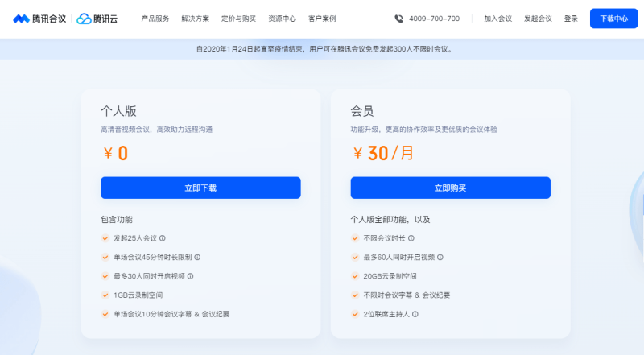Click the Tencent Meeting logo
The height and width of the screenshot is (355, 644).
[x=39, y=19]
